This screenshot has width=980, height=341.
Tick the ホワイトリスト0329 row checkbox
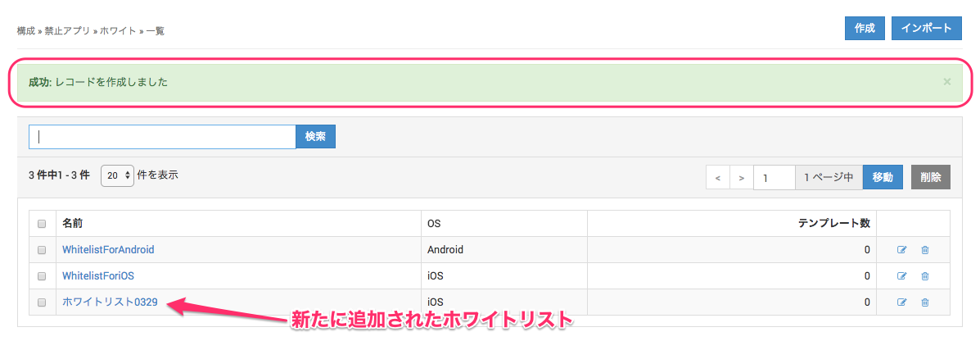pyautogui.click(x=42, y=302)
